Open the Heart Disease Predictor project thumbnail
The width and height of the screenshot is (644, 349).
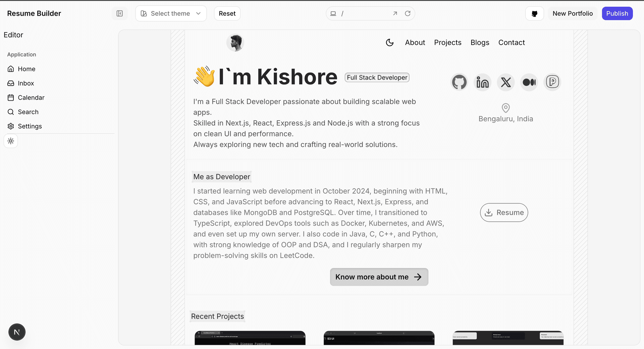tap(250, 338)
